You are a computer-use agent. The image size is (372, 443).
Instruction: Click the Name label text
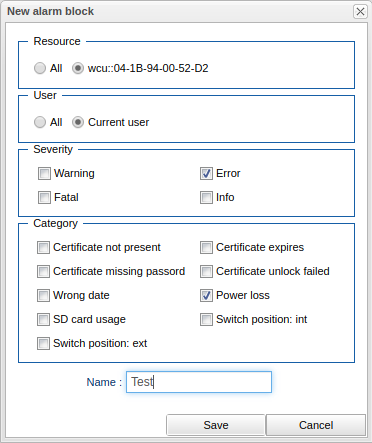coord(104,382)
